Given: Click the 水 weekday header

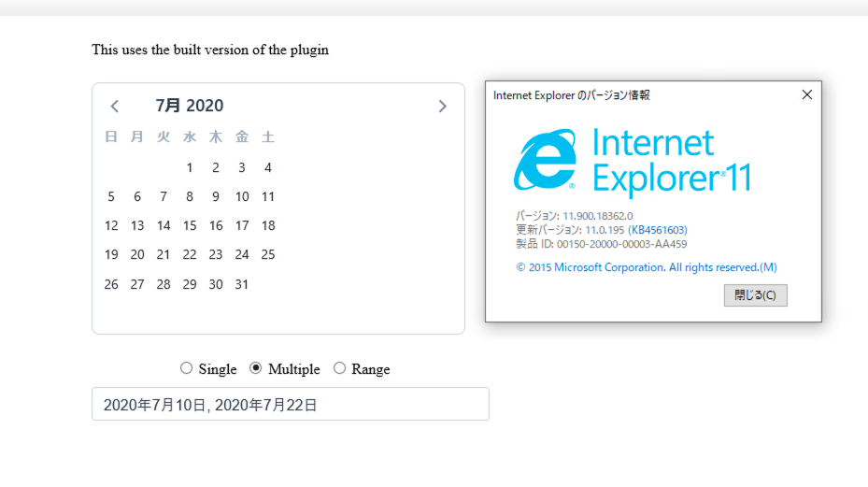Looking at the screenshot, I should (x=190, y=136).
